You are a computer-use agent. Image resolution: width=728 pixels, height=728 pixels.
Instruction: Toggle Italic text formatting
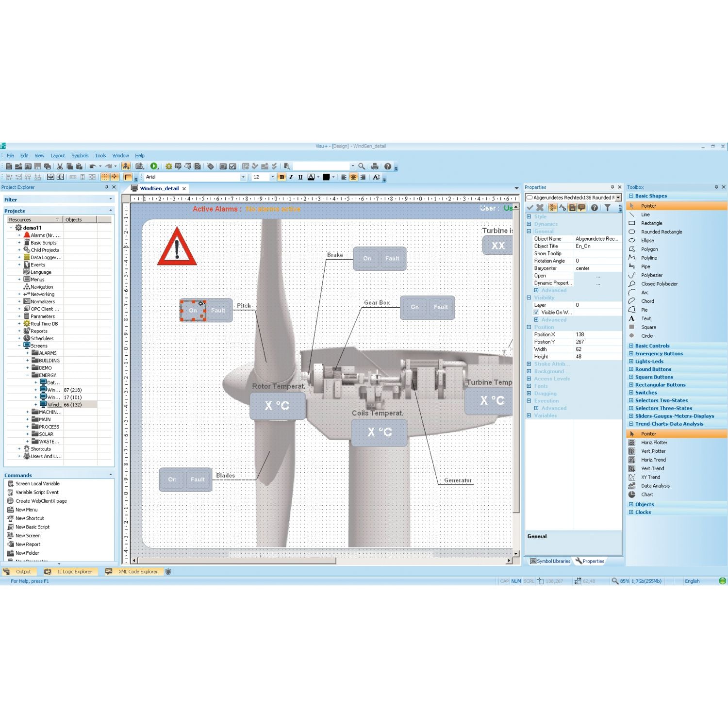pos(291,177)
